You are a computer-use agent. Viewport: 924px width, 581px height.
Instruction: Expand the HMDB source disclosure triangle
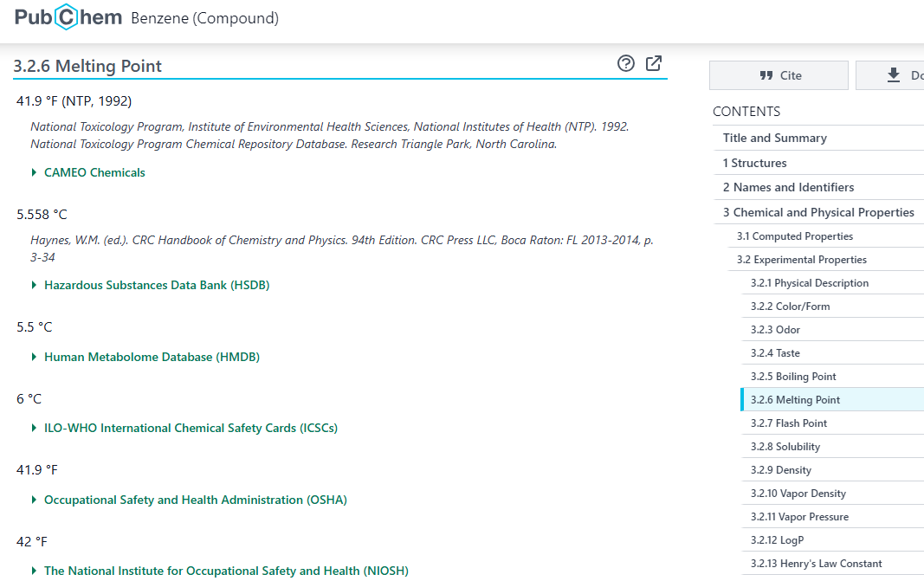[x=34, y=357]
